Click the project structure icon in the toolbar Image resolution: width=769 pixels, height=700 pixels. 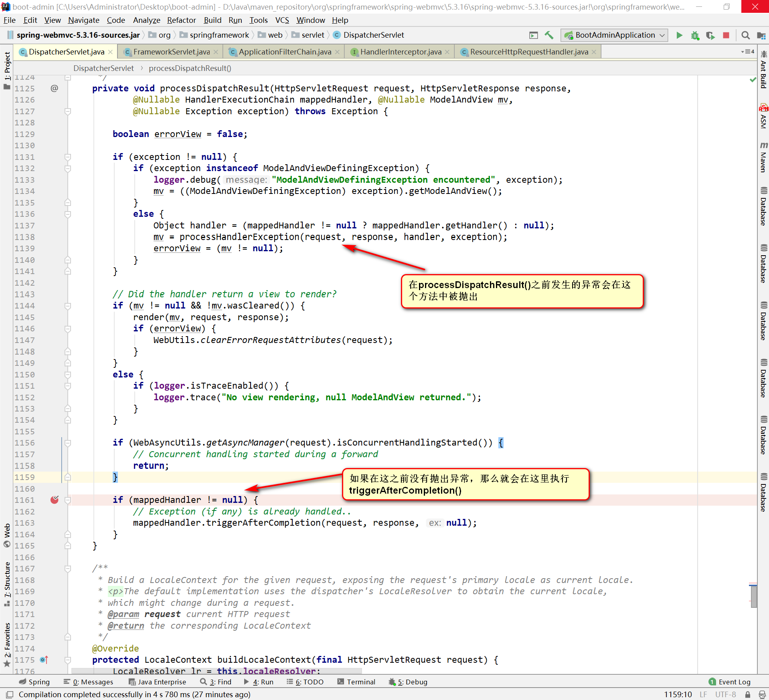coord(761,35)
